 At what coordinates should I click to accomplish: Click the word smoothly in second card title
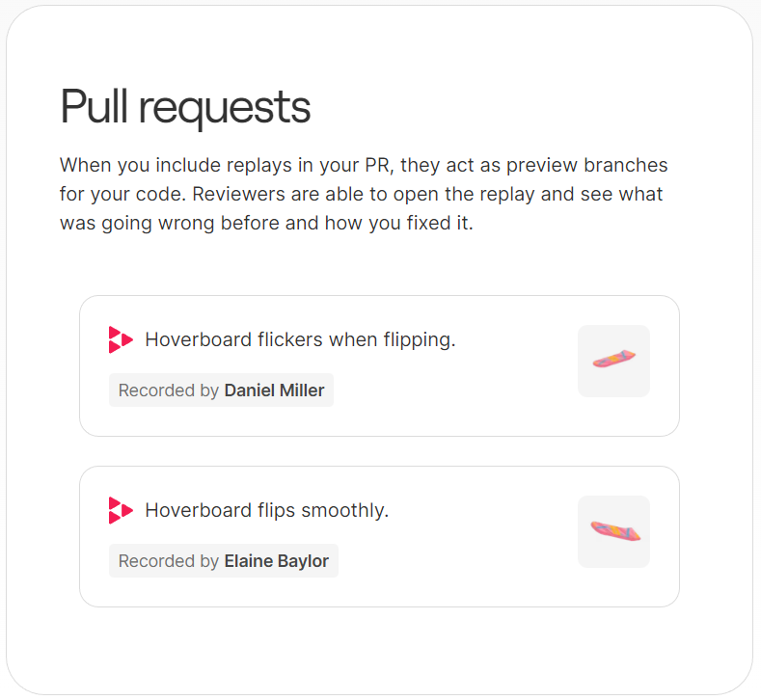point(345,511)
